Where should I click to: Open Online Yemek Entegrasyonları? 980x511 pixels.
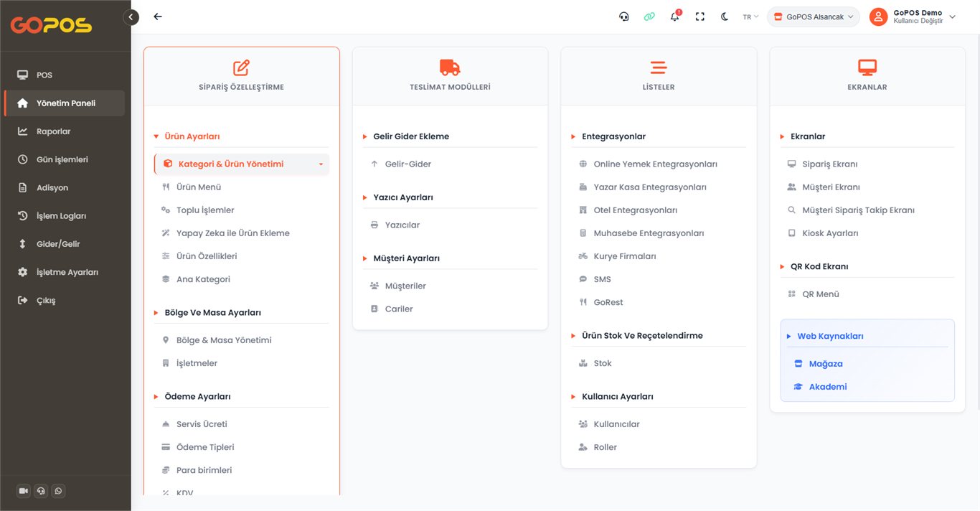[655, 164]
